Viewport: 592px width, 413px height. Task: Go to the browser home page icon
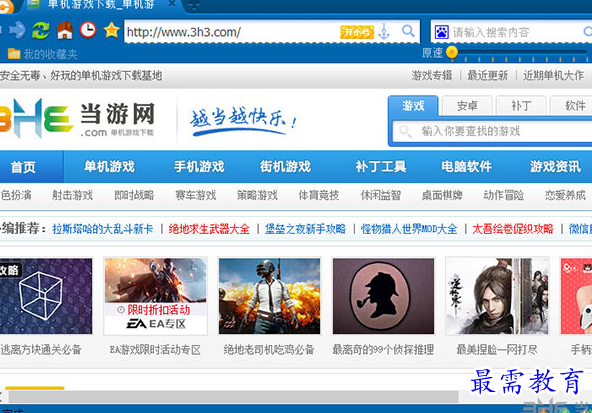point(65,31)
